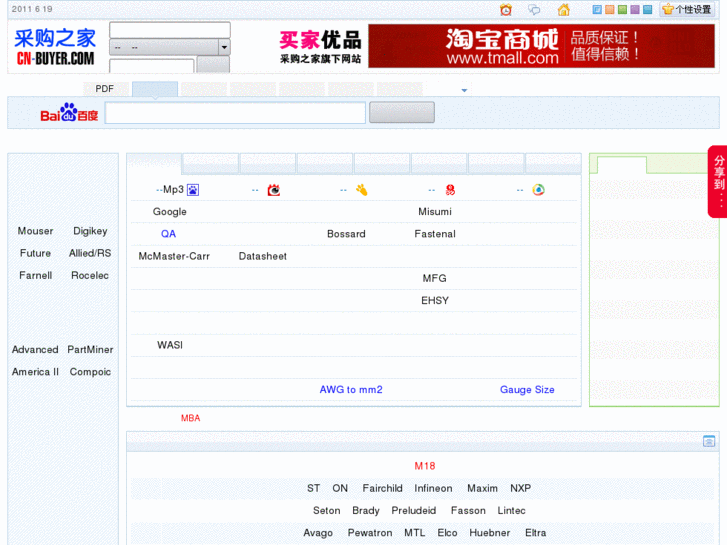This screenshot has width=727, height=545.
Task: Open the Bossard link
Action: (x=346, y=234)
